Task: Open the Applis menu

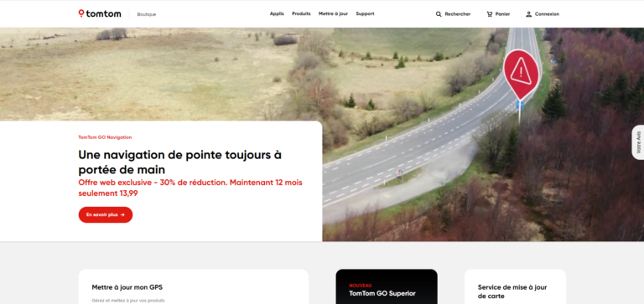Action: (x=277, y=13)
